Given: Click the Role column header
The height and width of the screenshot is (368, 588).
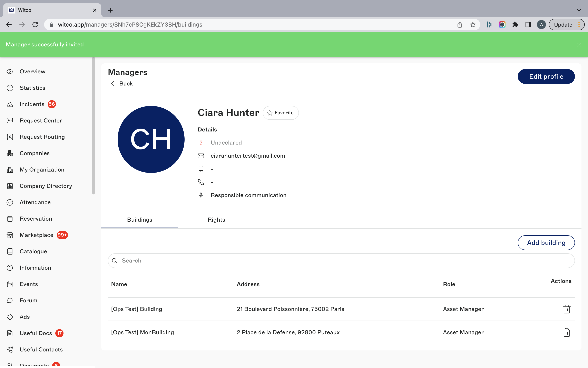Looking at the screenshot, I should (449, 284).
